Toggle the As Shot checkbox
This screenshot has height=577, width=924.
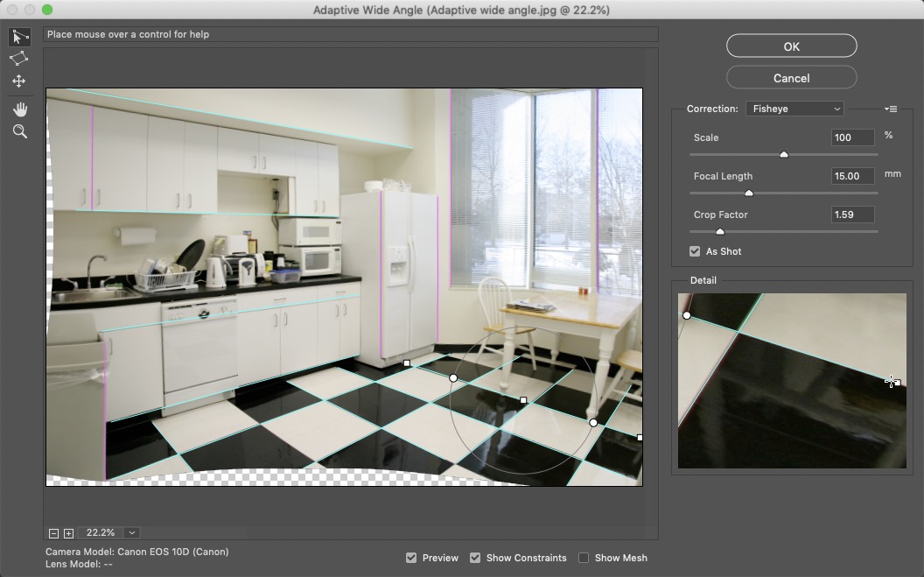695,251
